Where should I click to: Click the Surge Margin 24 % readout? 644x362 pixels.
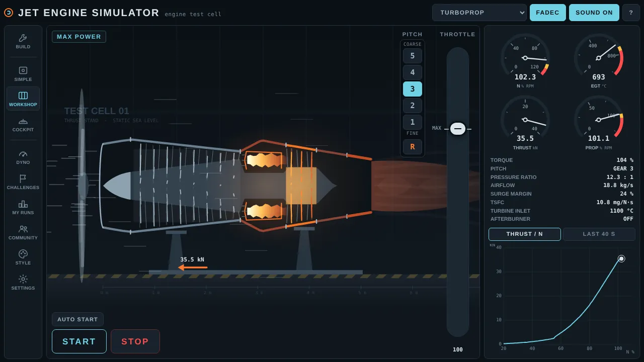(562, 194)
